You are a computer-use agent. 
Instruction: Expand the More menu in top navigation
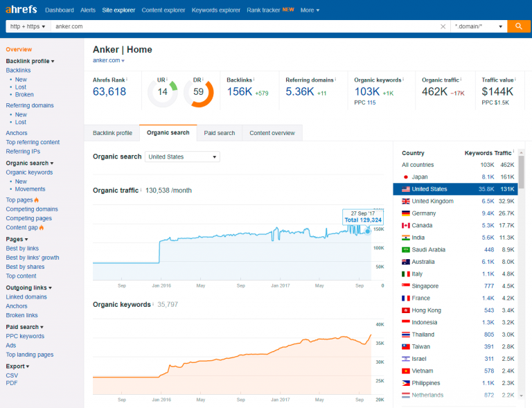310,10
